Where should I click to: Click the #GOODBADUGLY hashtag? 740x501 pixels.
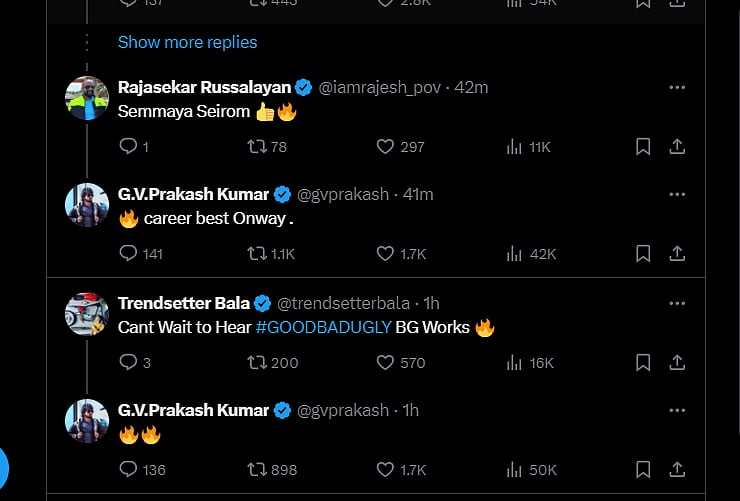point(322,327)
